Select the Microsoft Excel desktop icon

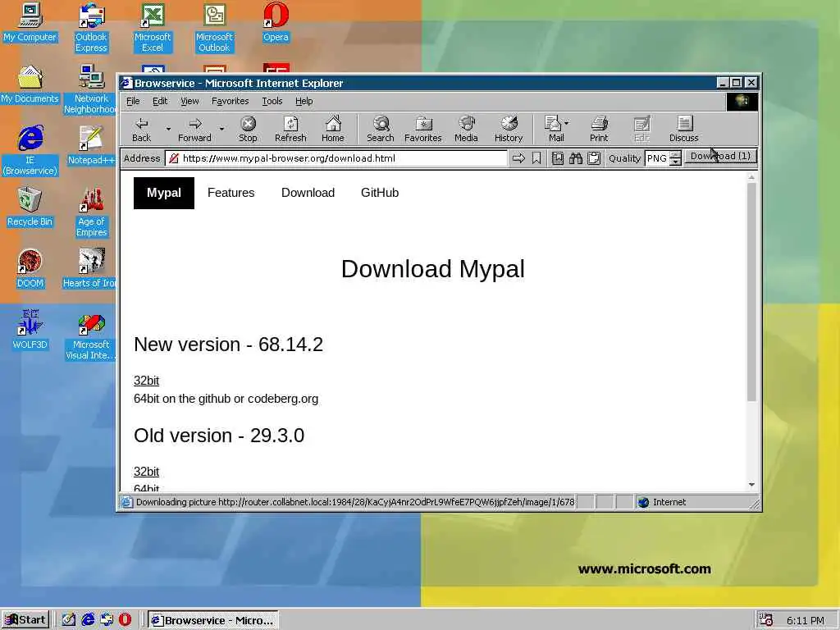point(153,27)
